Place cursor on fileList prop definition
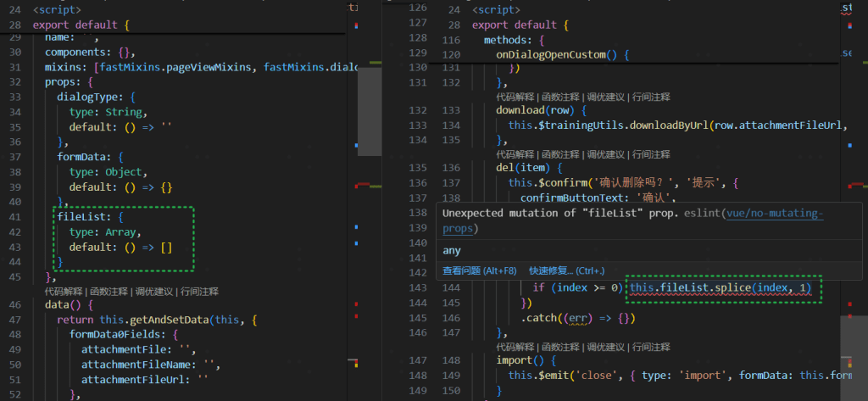The width and height of the screenshot is (868, 401). (79, 217)
